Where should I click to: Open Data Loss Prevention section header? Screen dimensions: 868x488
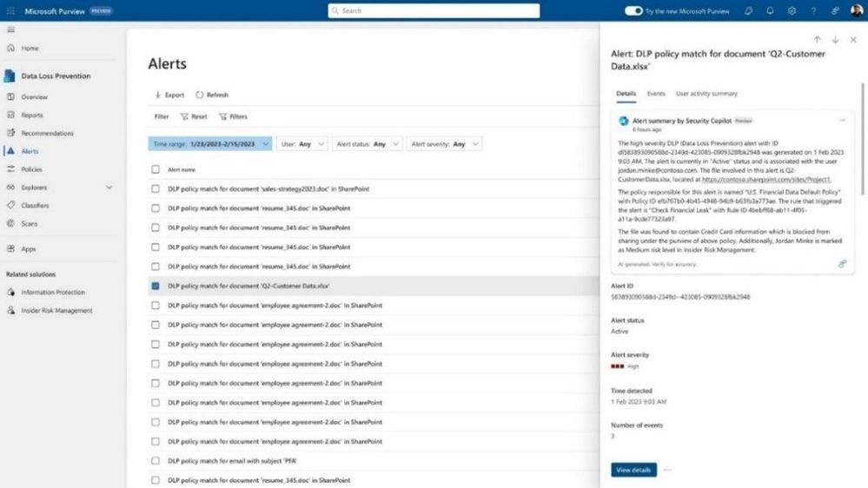(56, 76)
